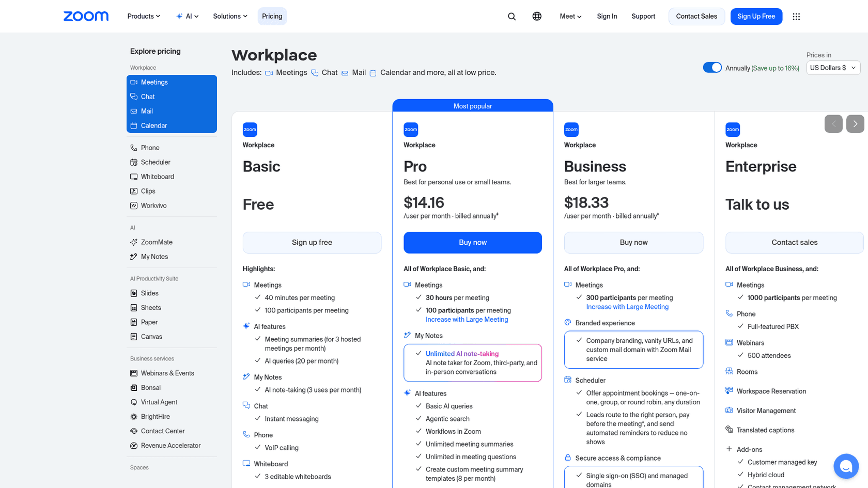Expand the Products menu
Image resolution: width=868 pixels, height=488 pixels.
pos(144,17)
